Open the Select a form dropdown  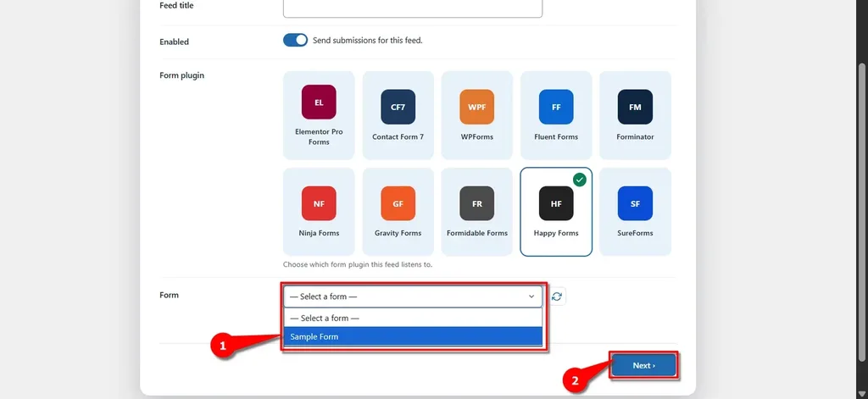pyautogui.click(x=413, y=296)
